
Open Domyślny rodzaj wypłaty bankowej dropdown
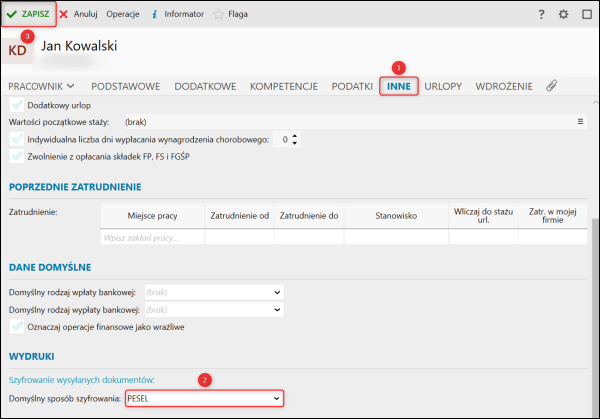pyautogui.click(x=214, y=310)
